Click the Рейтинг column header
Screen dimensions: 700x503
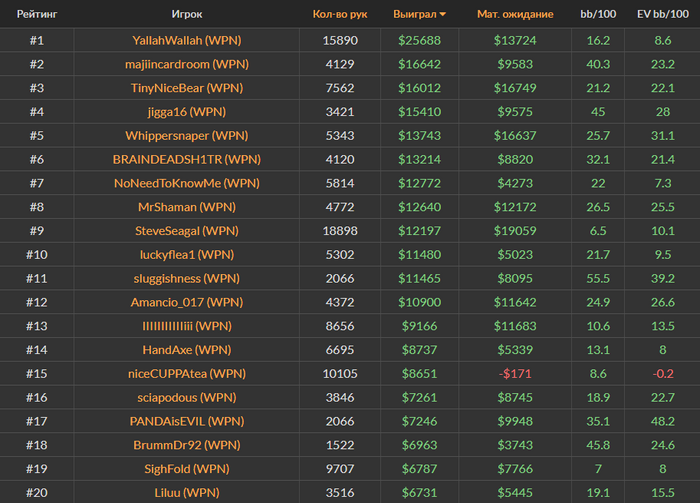[x=37, y=14]
